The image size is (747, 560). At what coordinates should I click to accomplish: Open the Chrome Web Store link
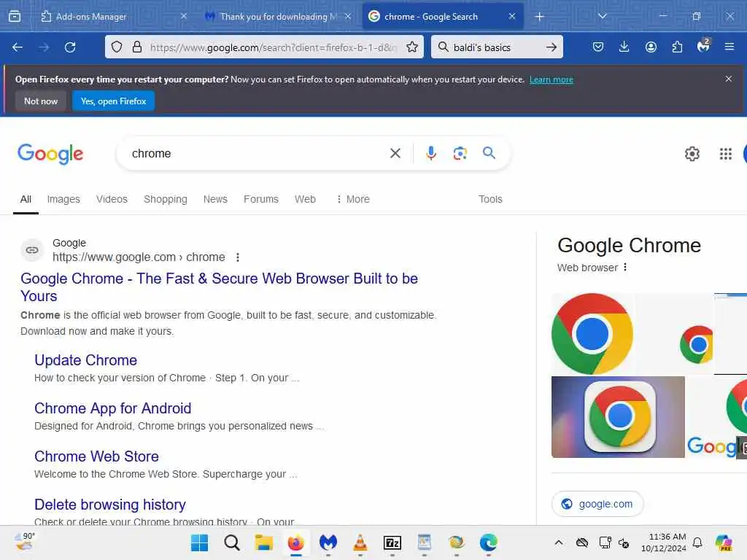97,456
